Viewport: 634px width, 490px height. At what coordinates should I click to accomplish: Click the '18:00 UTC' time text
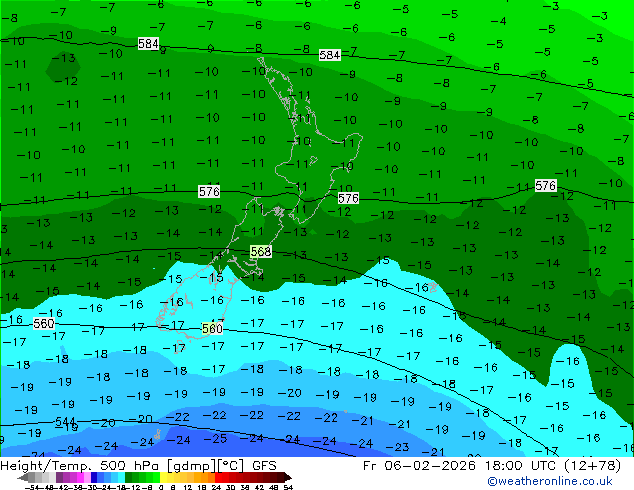(x=522, y=466)
